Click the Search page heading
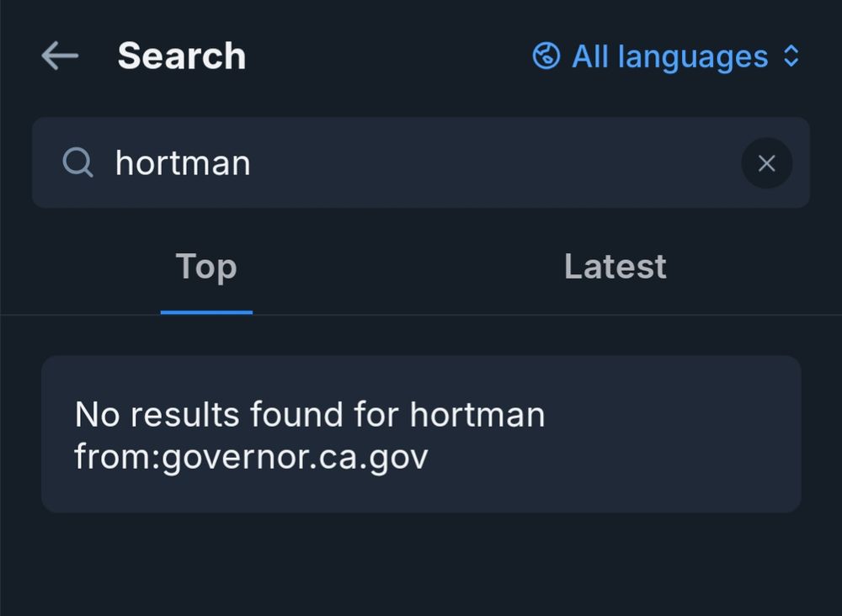The image size is (842, 616). coord(182,56)
